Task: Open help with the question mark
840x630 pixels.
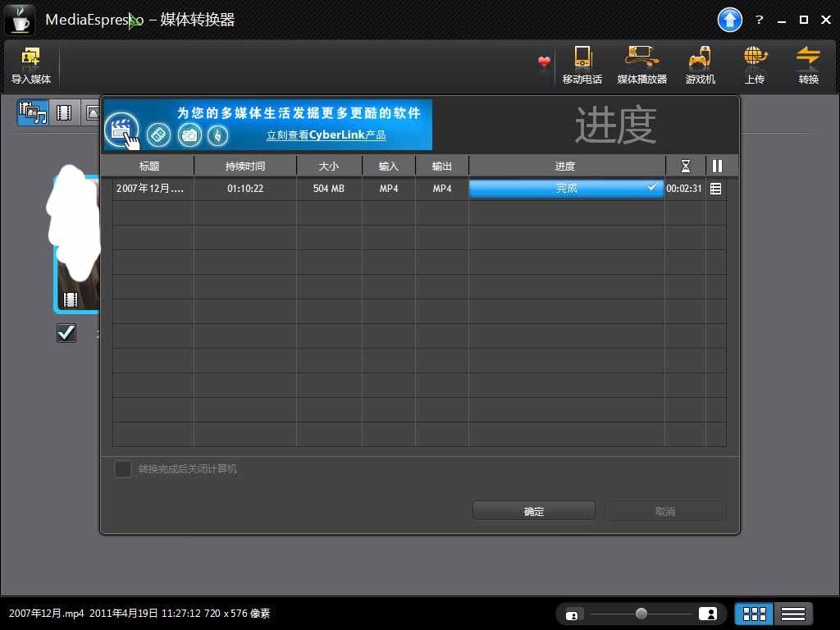Action: 759,20
